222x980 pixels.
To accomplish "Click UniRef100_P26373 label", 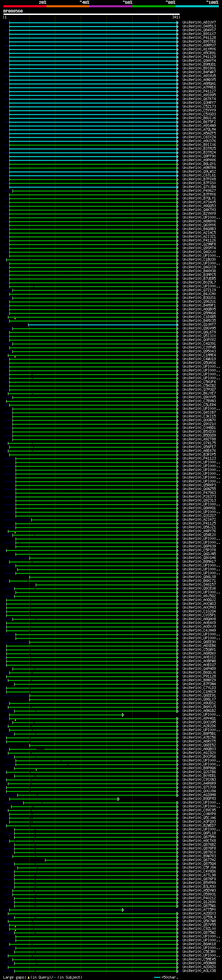I will click(199, 496).
